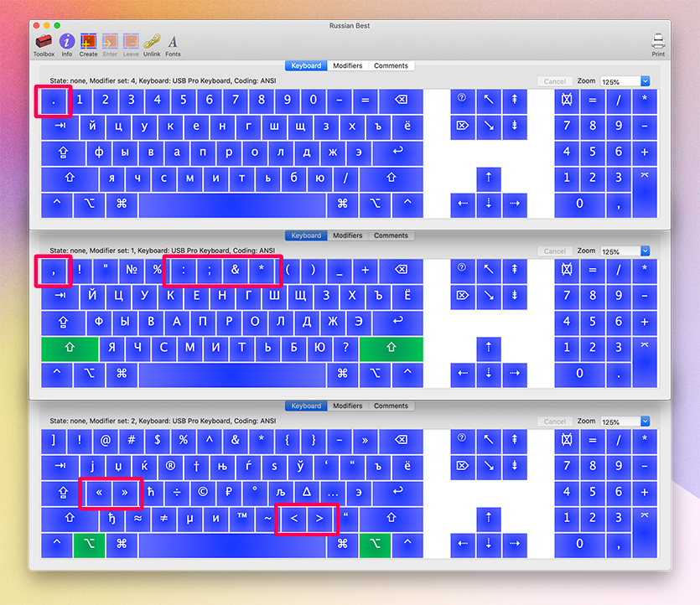Viewport: 700px width, 605px height.
Task: Click right arrow key in modifier set 2 pane
Action: pos(514,546)
